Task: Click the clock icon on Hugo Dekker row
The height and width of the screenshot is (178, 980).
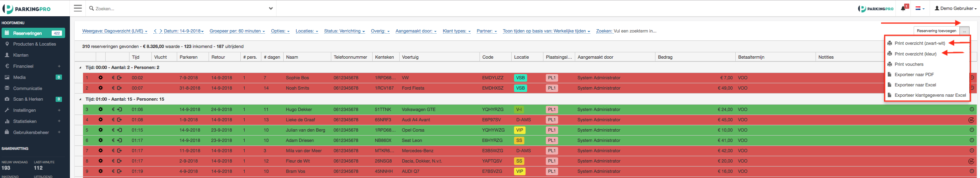Action: (972, 109)
